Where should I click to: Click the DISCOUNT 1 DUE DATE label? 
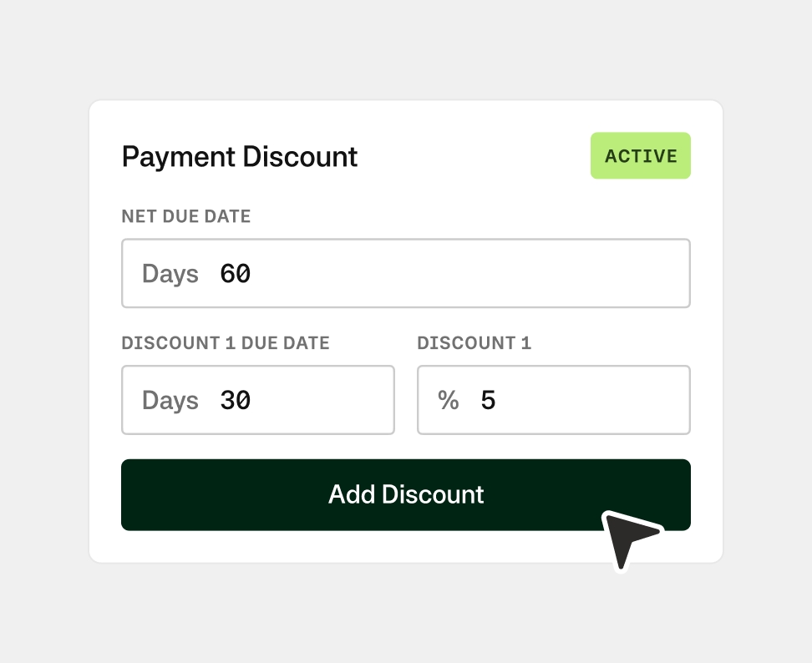(226, 343)
